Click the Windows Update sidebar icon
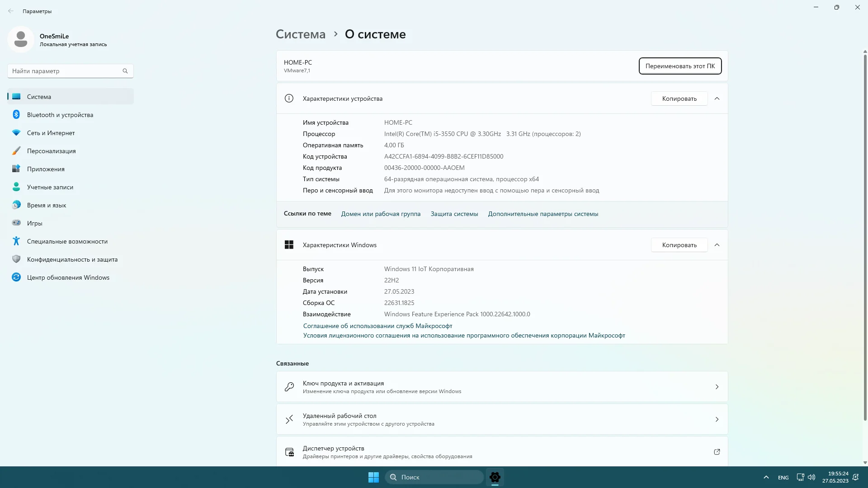This screenshot has height=488, width=868. (x=16, y=277)
